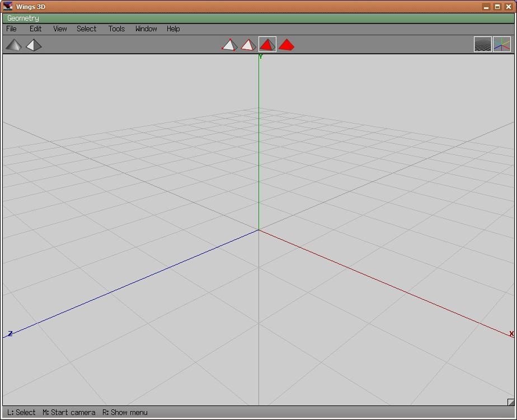Click the white pyramid projection view icon
Screen dimensions: 517x420
click(34, 45)
